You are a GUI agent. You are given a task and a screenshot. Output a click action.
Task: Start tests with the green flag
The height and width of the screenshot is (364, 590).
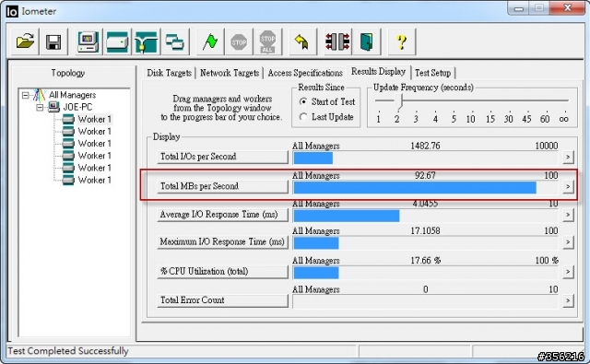pyautogui.click(x=209, y=41)
